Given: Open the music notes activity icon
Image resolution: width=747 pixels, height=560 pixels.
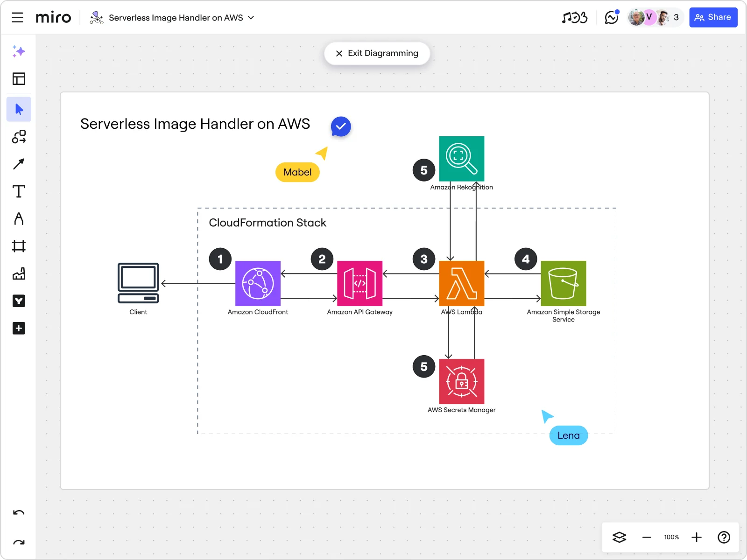Looking at the screenshot, I should click(575, 18).
